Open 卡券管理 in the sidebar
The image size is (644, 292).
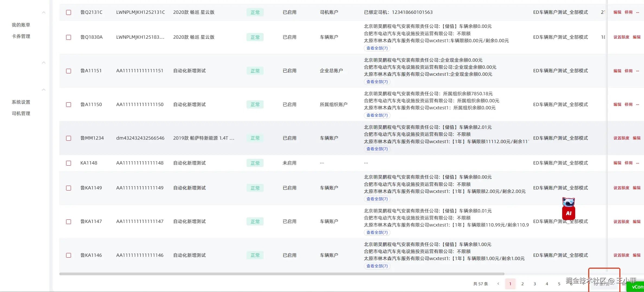click(21, 36)
